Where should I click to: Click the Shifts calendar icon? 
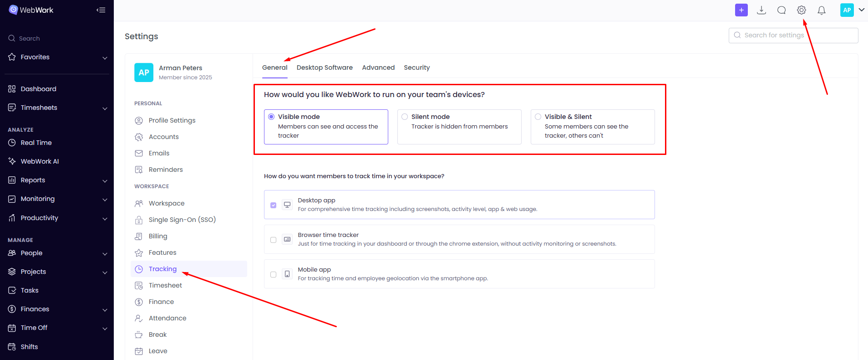[12, 347]
